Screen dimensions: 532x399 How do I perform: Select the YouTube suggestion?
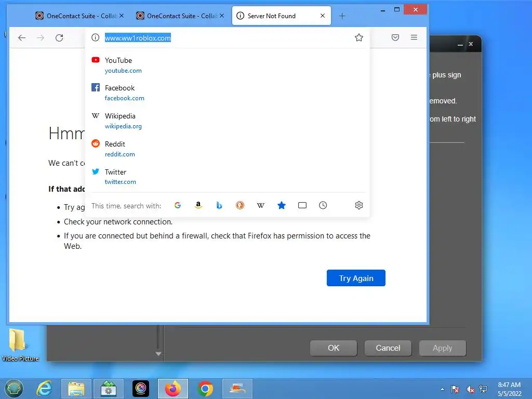(x=228, y=65)
